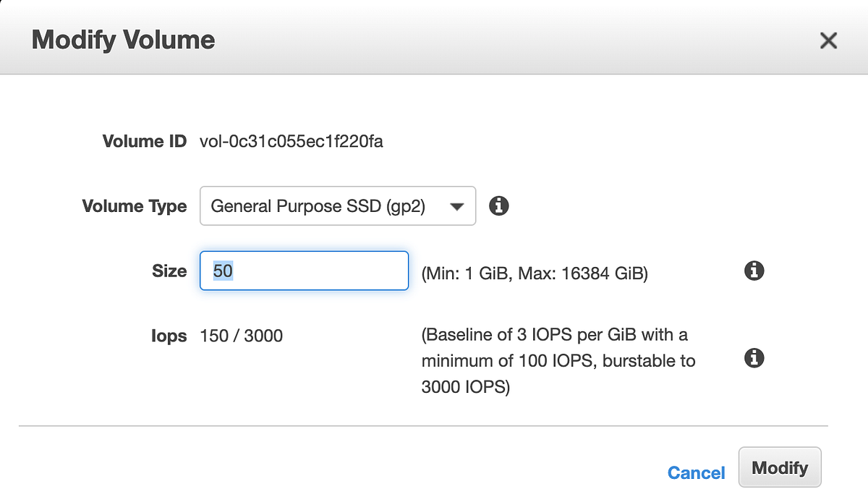Click the dropdown arrow on Volume Type selector

[457, 206]
